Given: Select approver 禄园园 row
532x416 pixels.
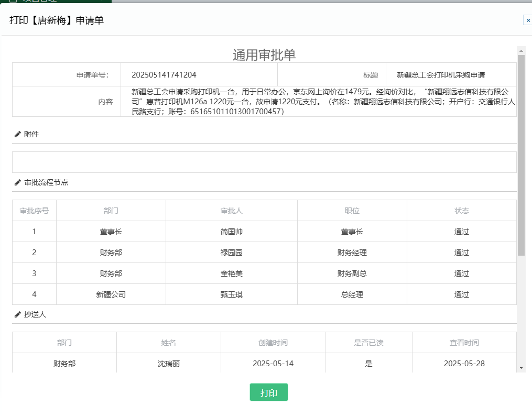Looking at the screenshot, I should [x=231, y=253].
